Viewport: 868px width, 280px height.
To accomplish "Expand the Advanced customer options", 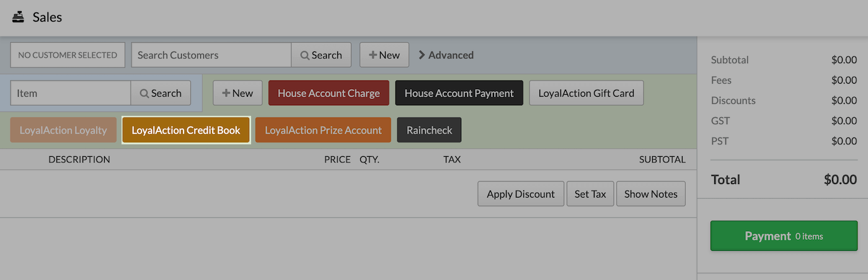I will (446, 55).
